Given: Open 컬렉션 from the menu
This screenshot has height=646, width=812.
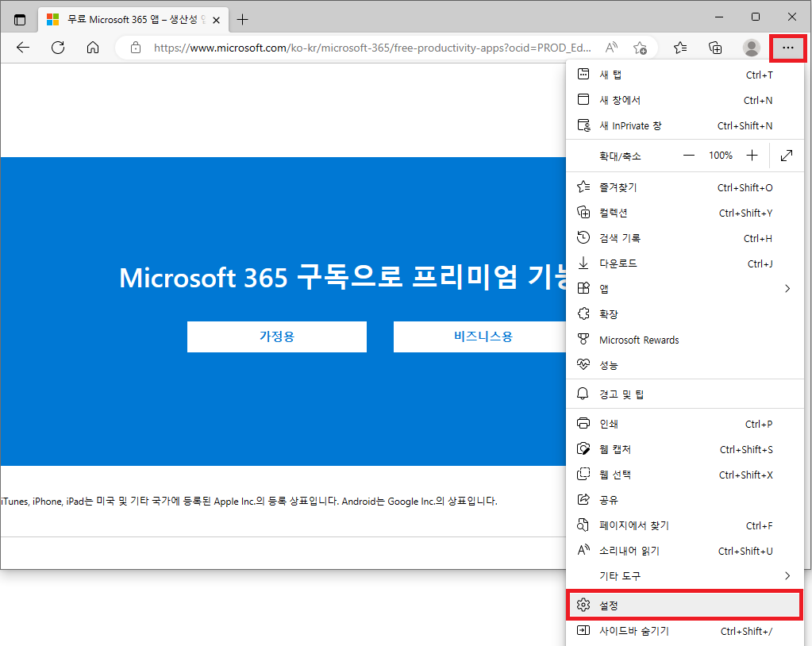Looking at the screenshot, I should 685,213.
